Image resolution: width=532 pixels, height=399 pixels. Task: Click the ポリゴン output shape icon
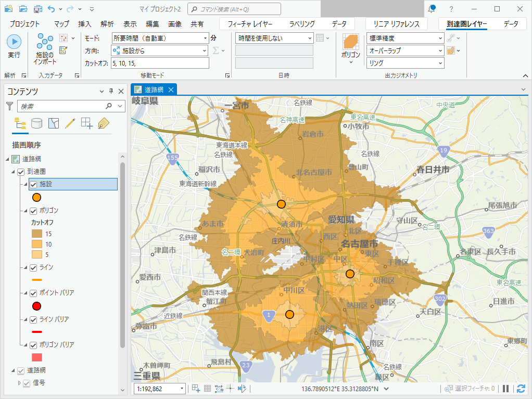351,43
